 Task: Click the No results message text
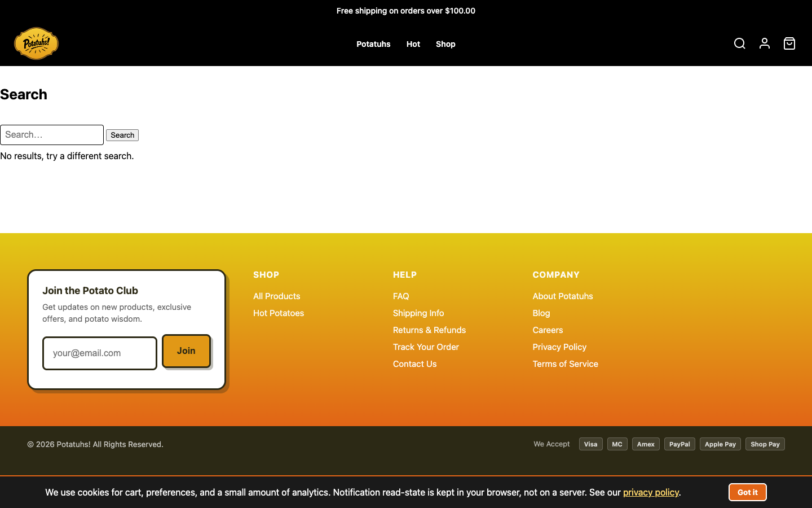point(67,156)
